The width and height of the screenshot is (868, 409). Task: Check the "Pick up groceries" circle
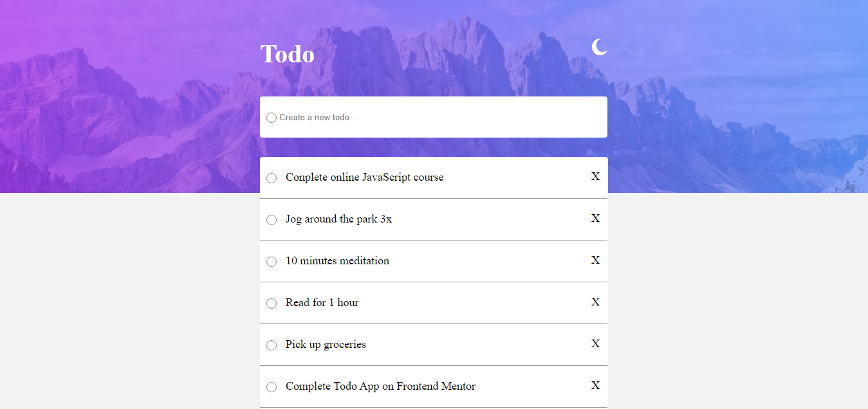tap(272, 345)
